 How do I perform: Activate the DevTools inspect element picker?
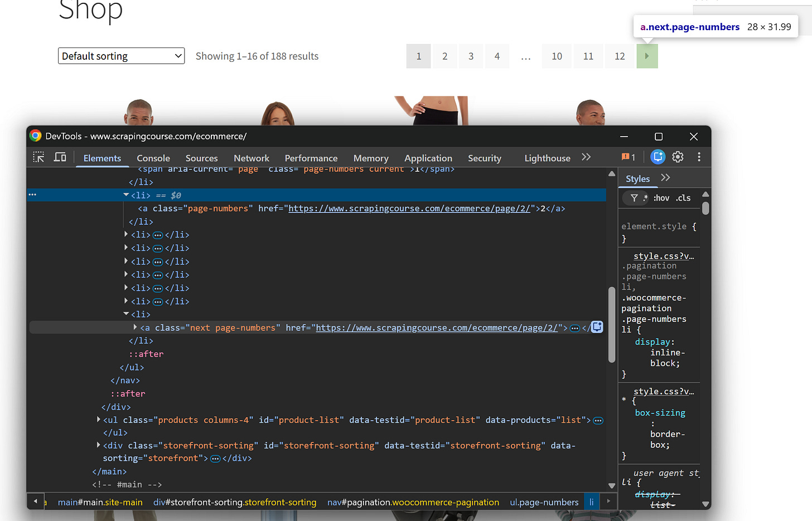38,157
